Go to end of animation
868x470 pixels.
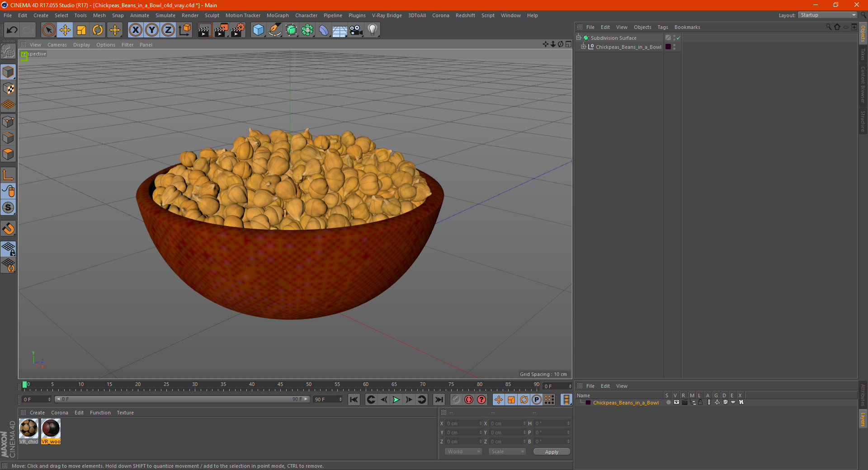tap(439, 399)
